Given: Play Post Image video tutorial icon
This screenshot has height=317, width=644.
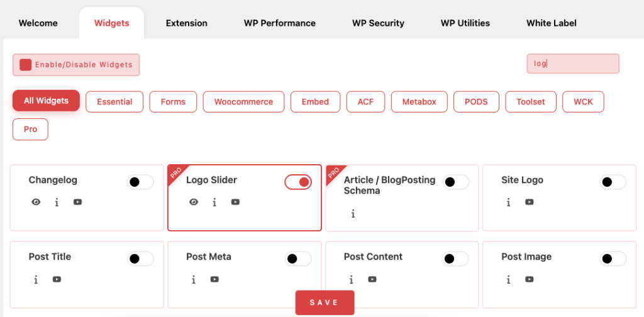Looking at the screenshot, I should click(x=530, y=279).
